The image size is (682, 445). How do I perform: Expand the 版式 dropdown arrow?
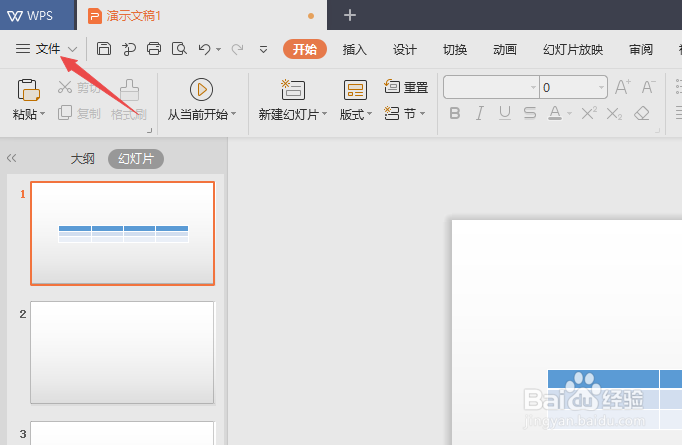click(x=370, y=114)
